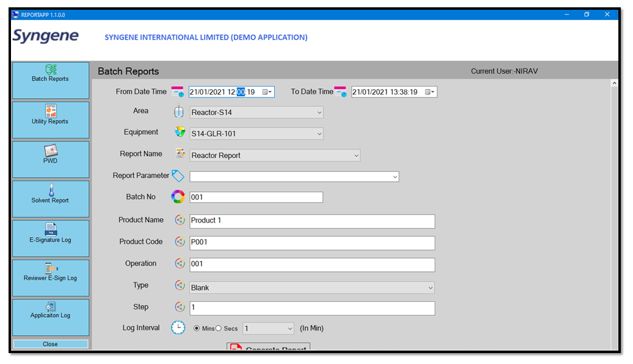This screenshot has width=633, height=364.
Task: Expand the Report Parameter dropdown
Action: coord(395,177)
